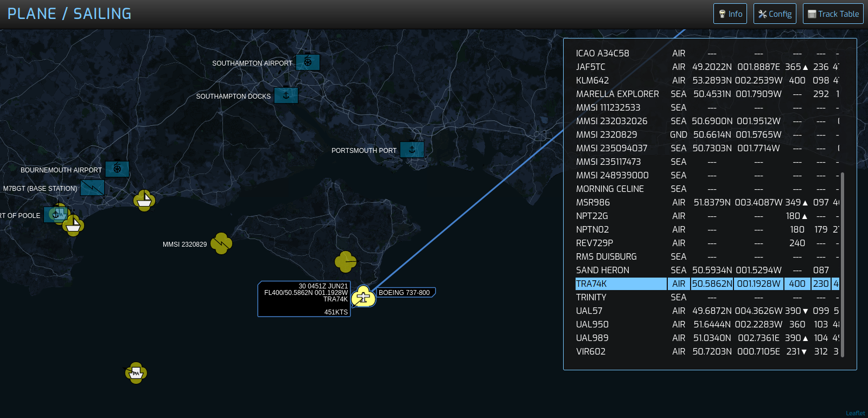Open the Config settings
Screen dimensions: 868x418
point(775,14)
